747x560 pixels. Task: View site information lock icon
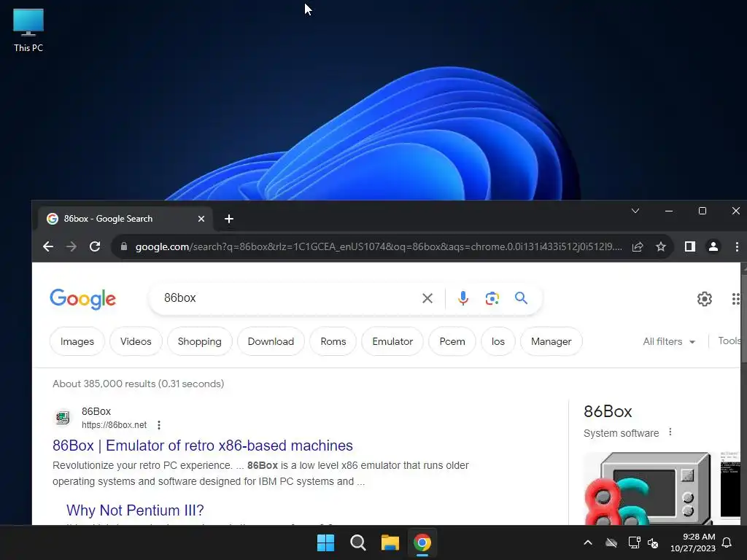point(124,246)
